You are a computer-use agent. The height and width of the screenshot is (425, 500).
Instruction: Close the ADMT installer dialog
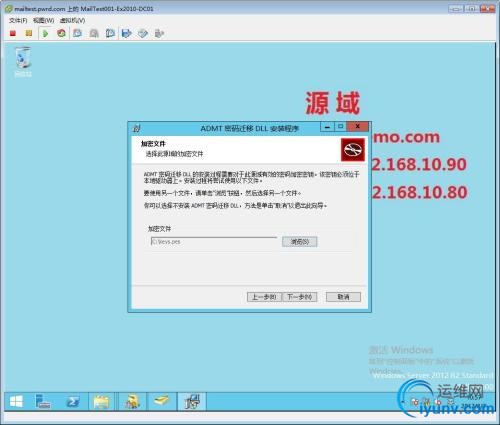click(357, 127)
